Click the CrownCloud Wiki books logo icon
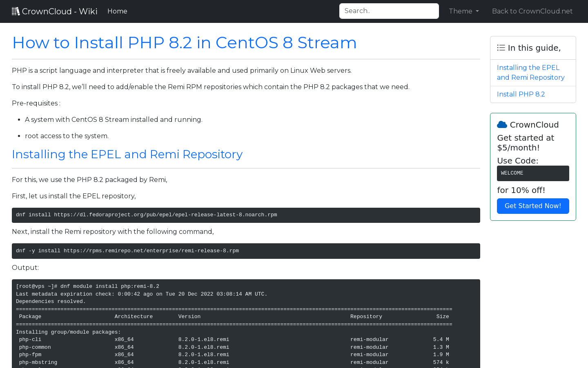Image resolution: width=588 pixels, height=368 pixels. [x=16, y=11]
